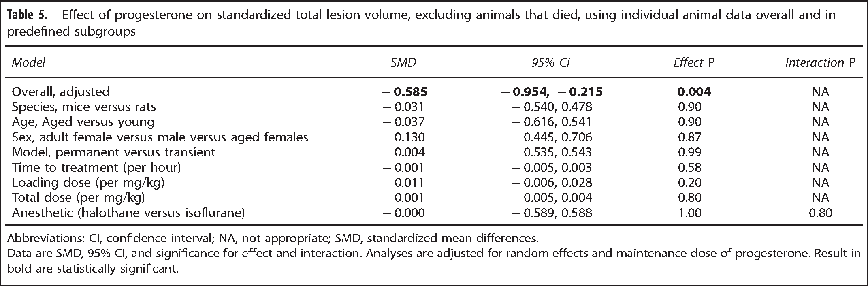
Task: Click the 95% CI column header
Action: click(x=551, y=62)
